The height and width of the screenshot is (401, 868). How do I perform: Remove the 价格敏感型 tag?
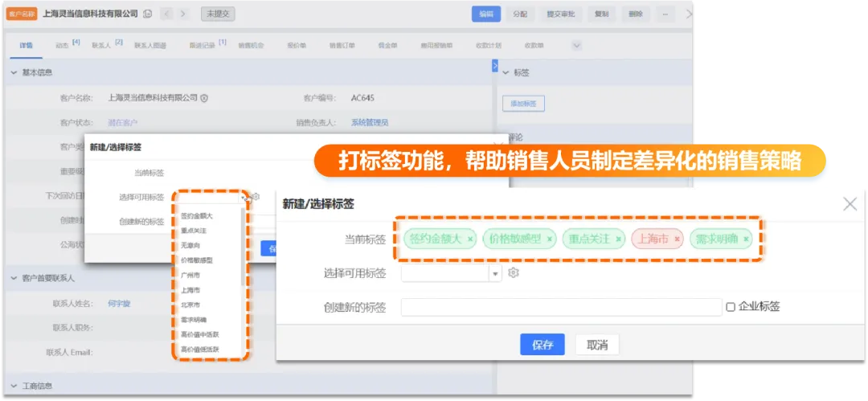point(550,239)
